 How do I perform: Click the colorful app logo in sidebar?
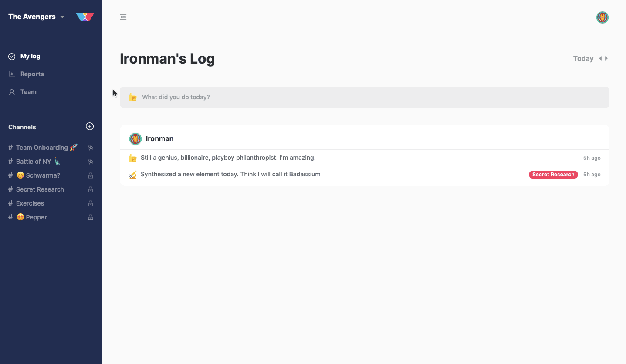[x=85, y=17]
